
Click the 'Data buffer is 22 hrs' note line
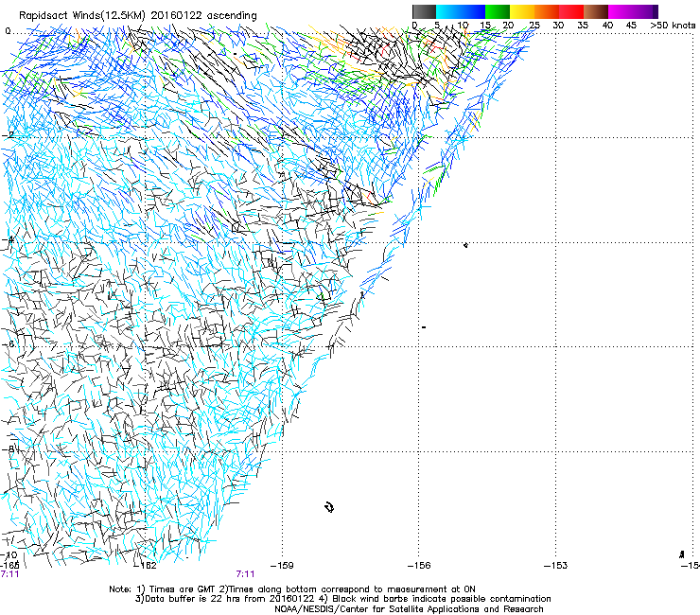342,599
